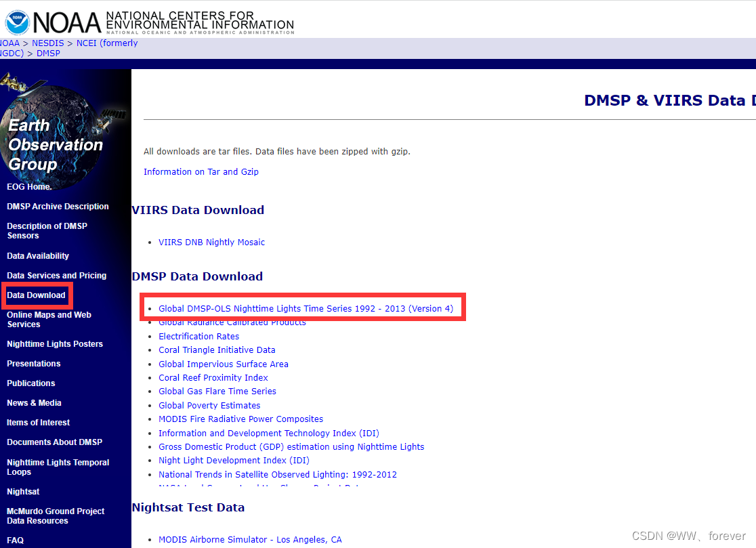Open McMurdo Ground Project Data Resources

point(56,515)
